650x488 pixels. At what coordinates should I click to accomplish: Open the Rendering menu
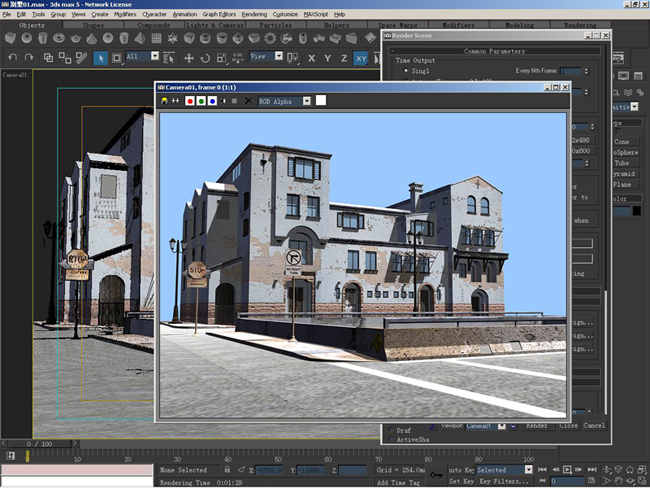point(254,14)
